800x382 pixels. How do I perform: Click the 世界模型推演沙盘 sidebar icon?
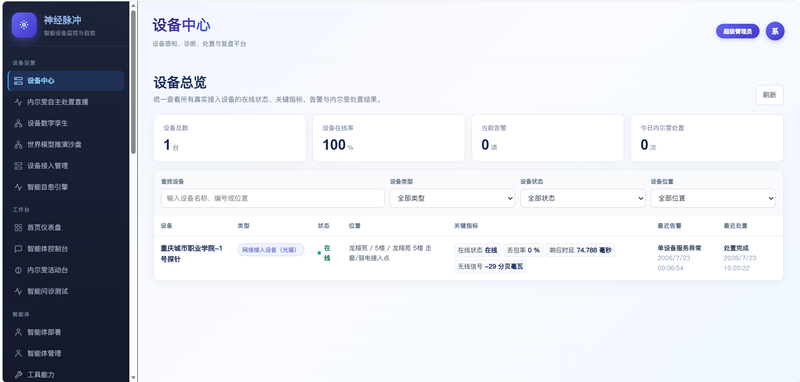click(x=18, y=145)
